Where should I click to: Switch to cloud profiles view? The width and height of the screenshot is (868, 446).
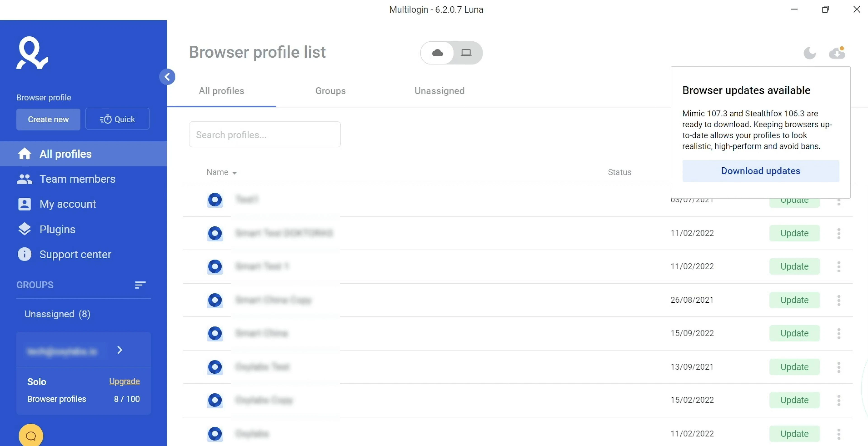click(437, 53)
